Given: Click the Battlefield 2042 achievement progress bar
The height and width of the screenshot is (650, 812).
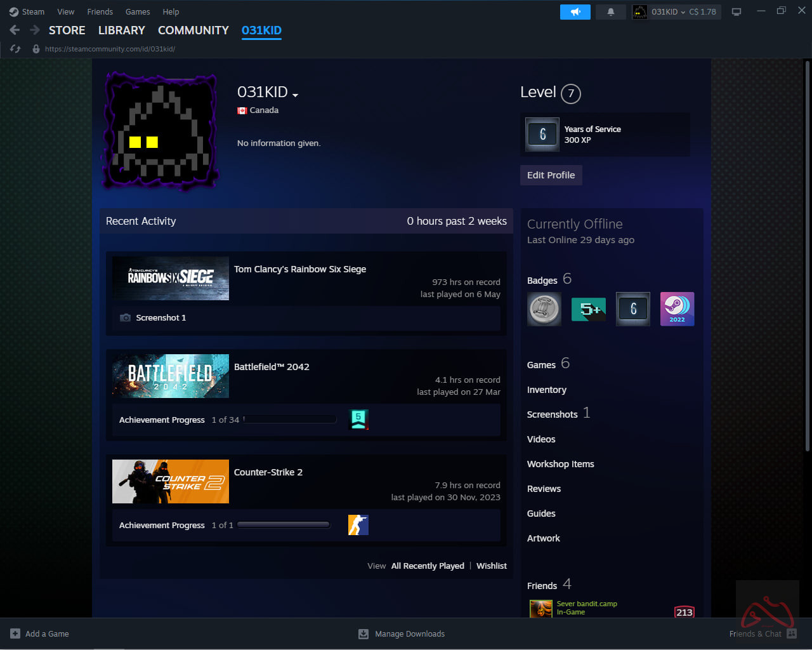Looking at the screenshot, I should pos(290,420).
